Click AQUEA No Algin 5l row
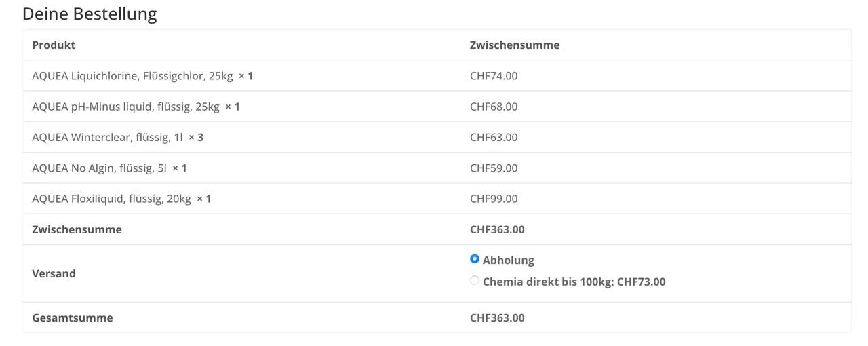 (437, 168)
